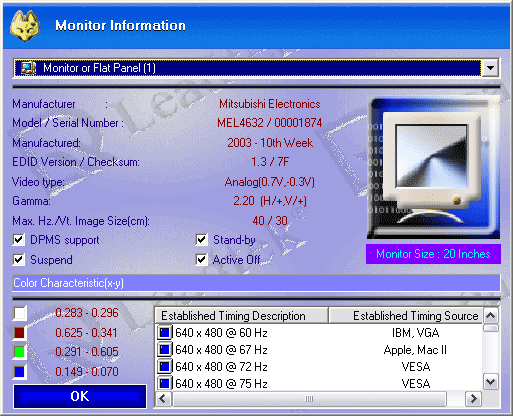Click the Mitsubishi Electronics manufacturer value

pos(270,104)
